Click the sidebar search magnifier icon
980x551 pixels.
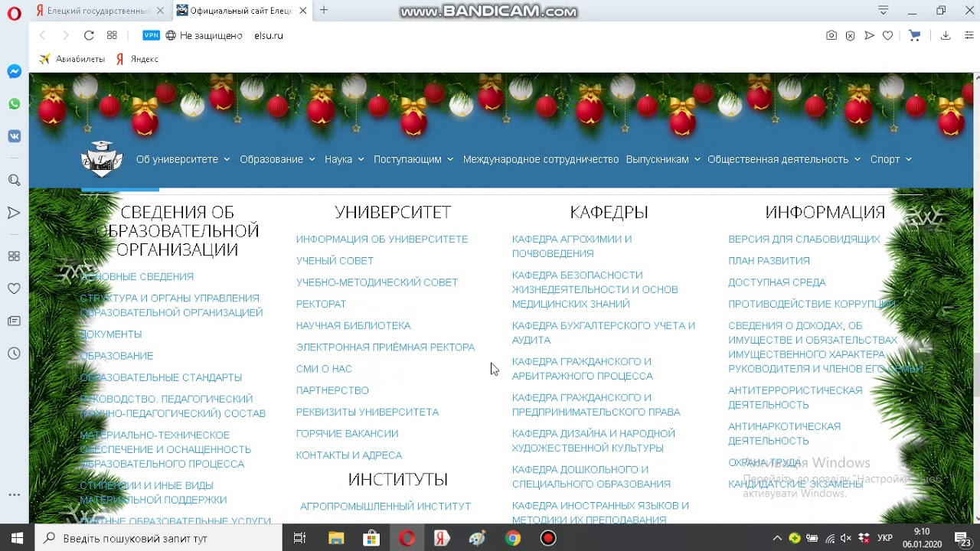[14, 180]
